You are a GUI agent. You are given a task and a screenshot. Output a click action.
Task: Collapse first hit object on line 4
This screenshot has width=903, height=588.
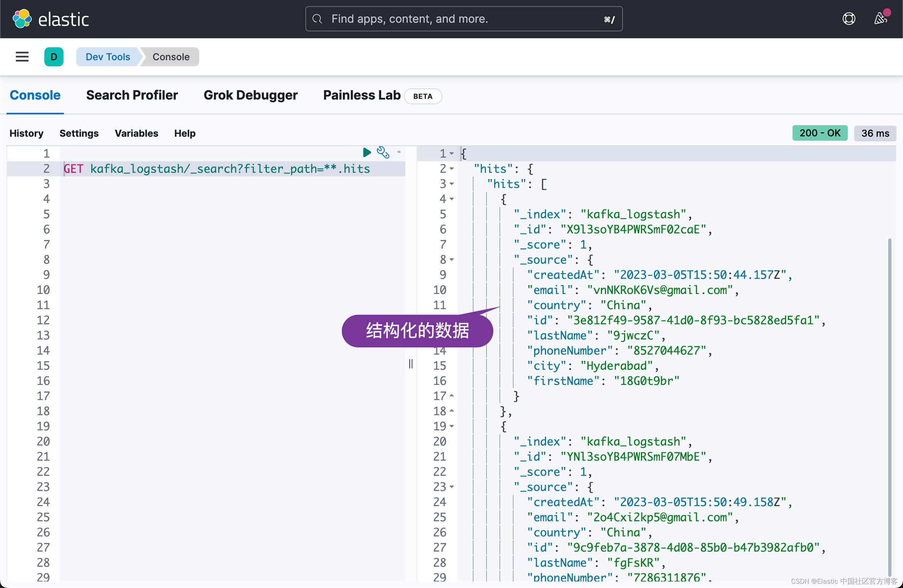451,199
